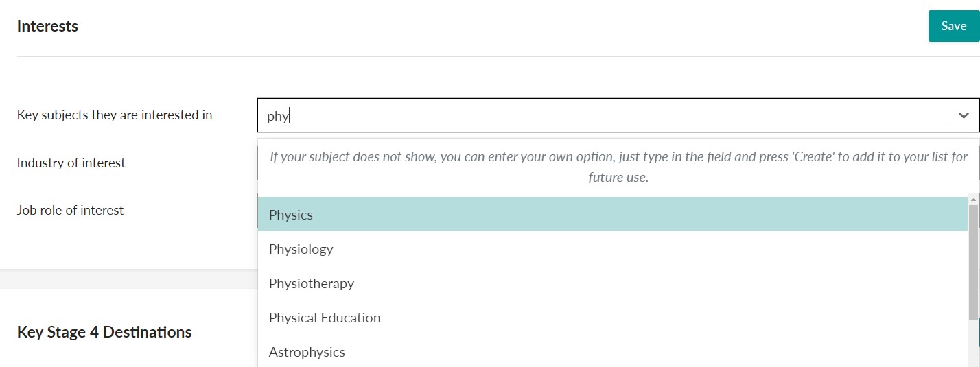Pick Physiotherapy in the subject list
This screenshot has width=980, height=367.
(312, 283)
